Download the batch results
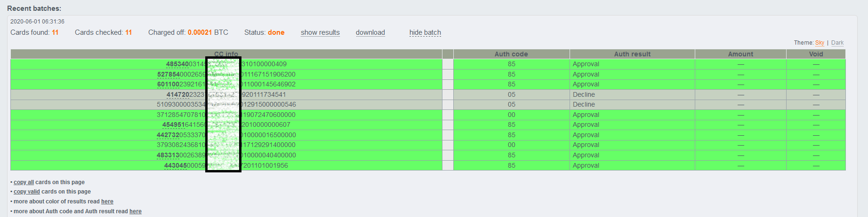Image resolution: width=868 pixels, height=217 pixels. point(370,32)
